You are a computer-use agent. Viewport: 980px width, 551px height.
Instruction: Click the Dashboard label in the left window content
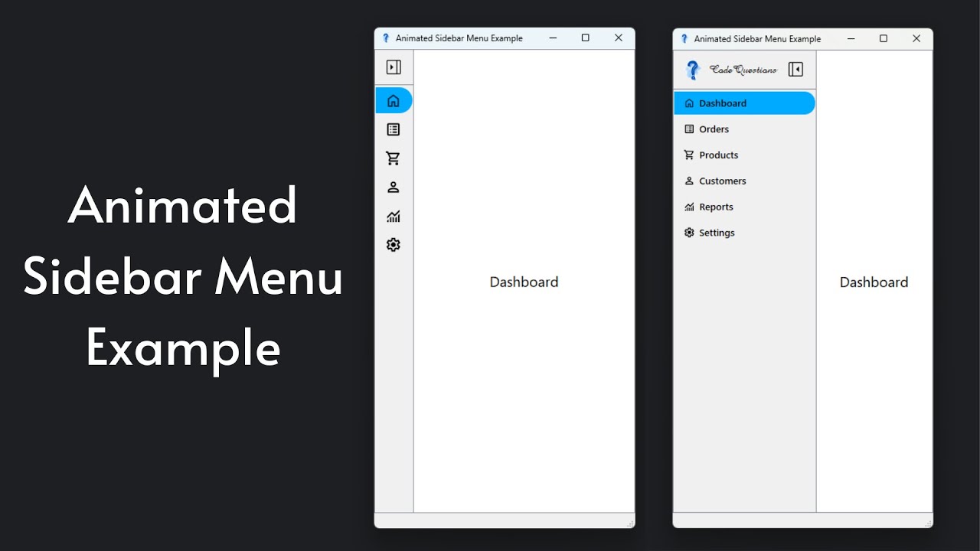click(x=524, y=282)
